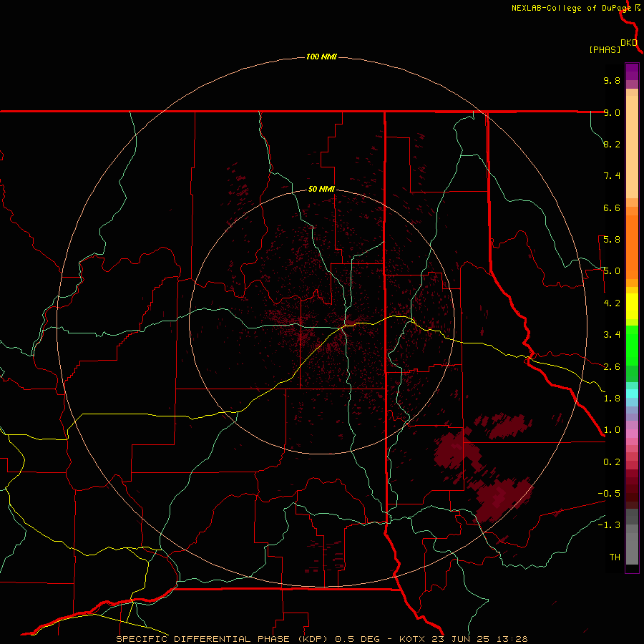Viewport: 644px width, 644px height.
Task: Select the 9.0 value on the scale
Action: [x=612, y=112]
